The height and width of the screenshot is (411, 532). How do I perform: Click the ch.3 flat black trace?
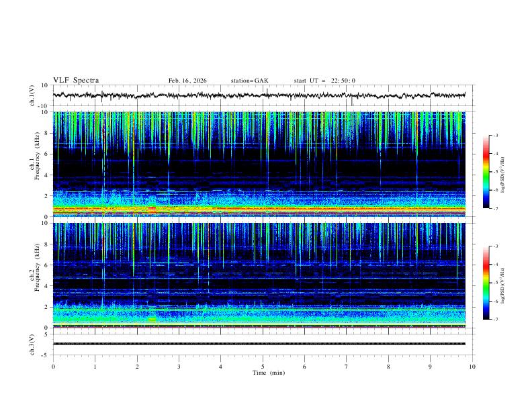coord(259,344)
